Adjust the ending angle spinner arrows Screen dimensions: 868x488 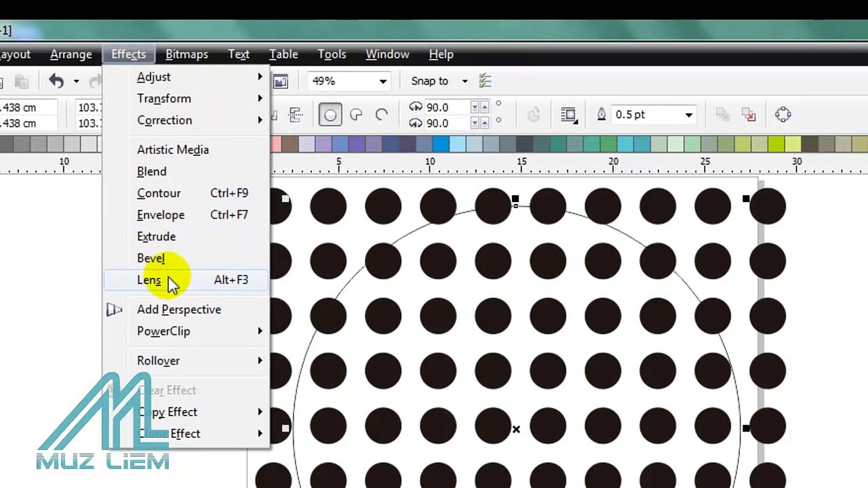[x=479, y=123]
